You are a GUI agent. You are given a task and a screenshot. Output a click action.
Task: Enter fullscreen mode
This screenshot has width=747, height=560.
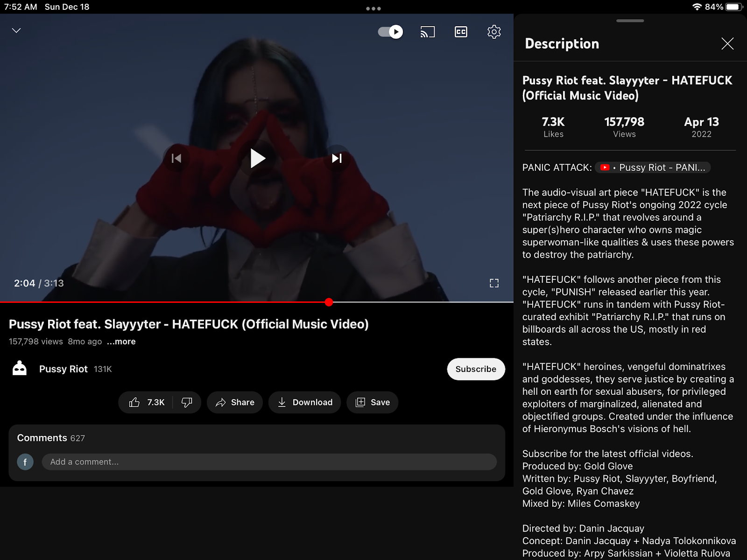tap(494, 283)
